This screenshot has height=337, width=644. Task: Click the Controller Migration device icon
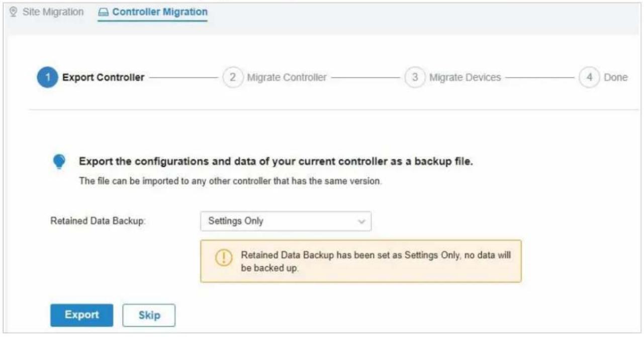click(x=103, y=12)
